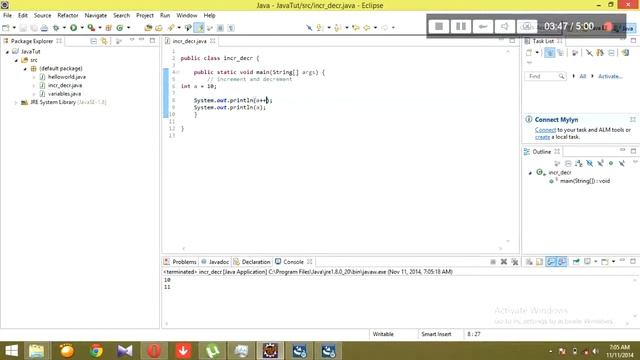Screen dimensions: 640x360
Task: Select variables.java in Package Explorer
Action: (64, 94)
